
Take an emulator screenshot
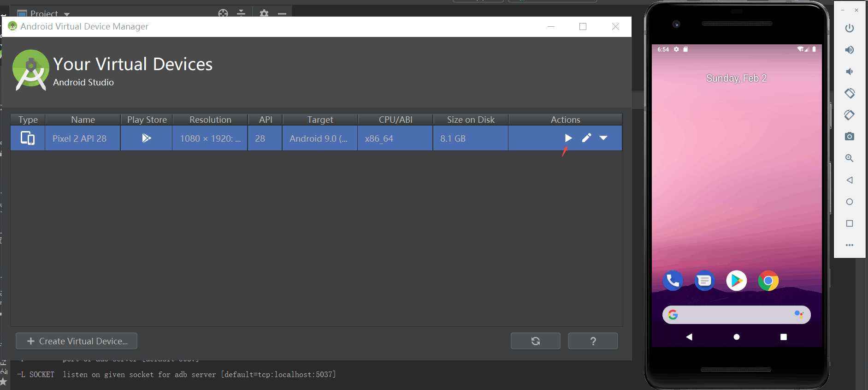(x=850, y=136)
